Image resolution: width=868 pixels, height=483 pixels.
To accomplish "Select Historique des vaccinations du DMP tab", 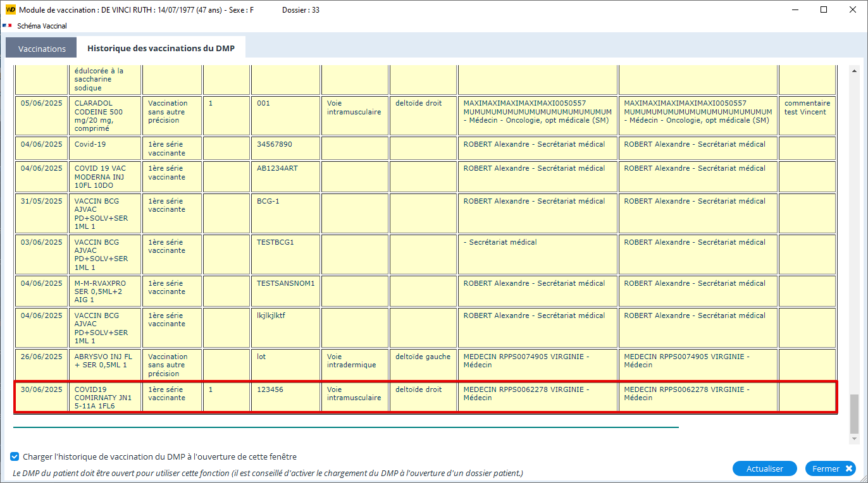I will click(161, 49).
